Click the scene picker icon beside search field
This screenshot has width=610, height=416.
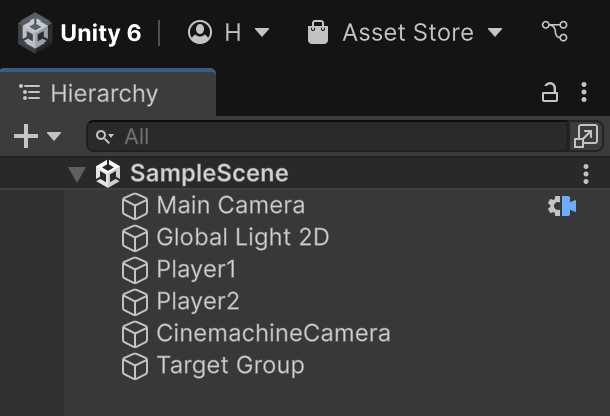pyautogui.click(x=586, y=136)
